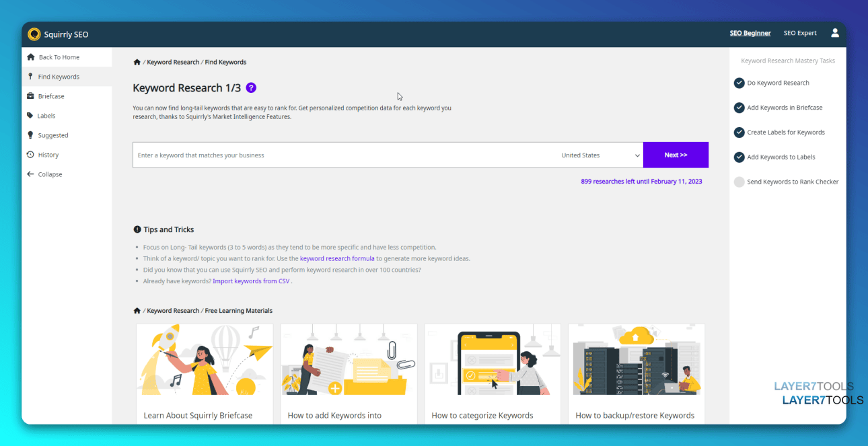Click Free Learning Materials breadcrumb link
This screenshot has height=446, width=868.
[x=239, y=311]
